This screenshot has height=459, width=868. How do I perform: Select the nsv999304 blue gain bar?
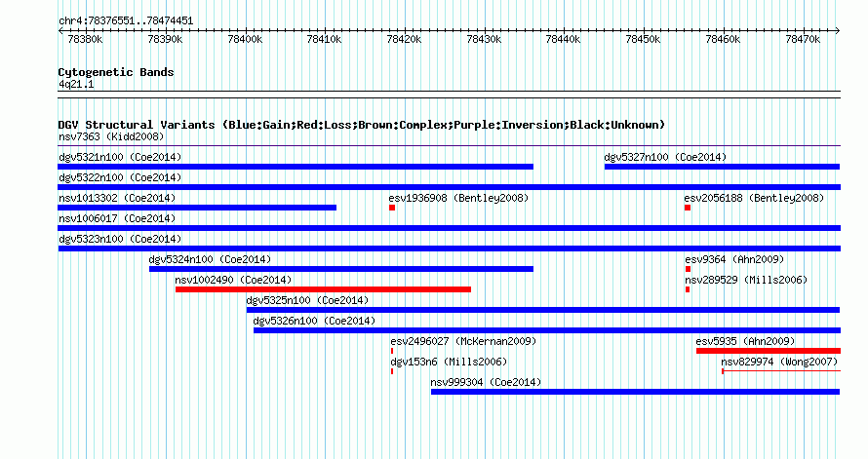[x=636, y=392]
